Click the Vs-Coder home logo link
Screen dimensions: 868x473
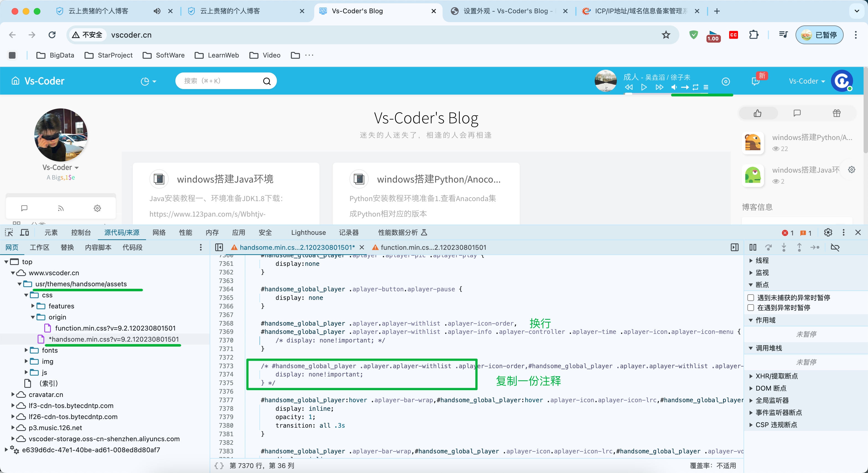pyautogui.click(x=38, y=81)
